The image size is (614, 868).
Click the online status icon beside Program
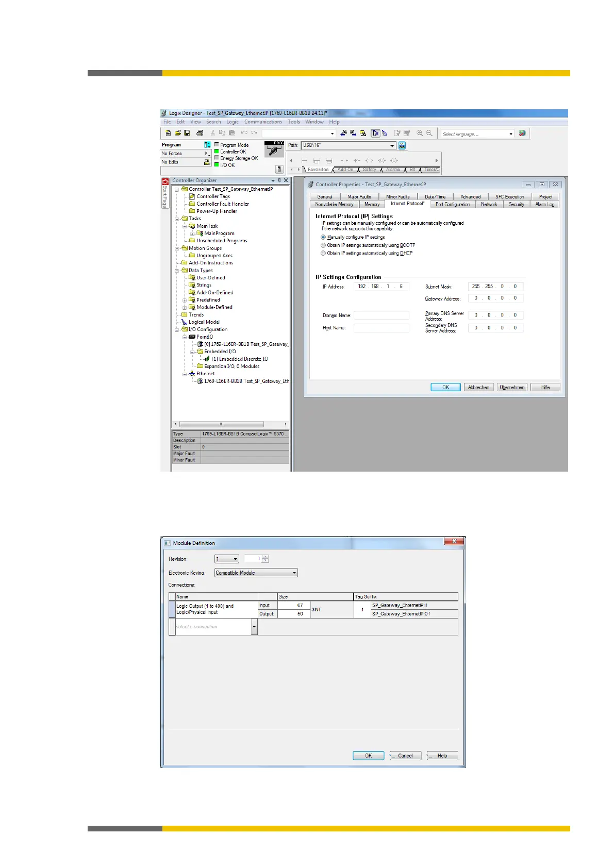[207, 145]
